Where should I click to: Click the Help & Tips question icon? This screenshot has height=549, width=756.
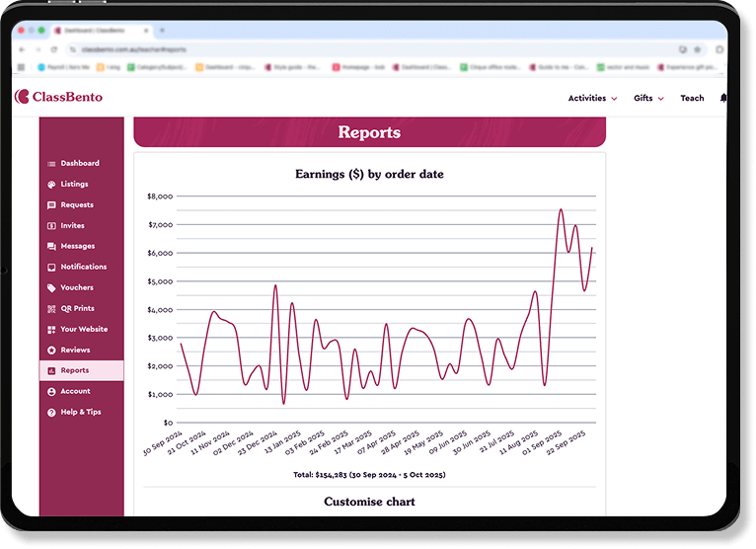[51, 413]
